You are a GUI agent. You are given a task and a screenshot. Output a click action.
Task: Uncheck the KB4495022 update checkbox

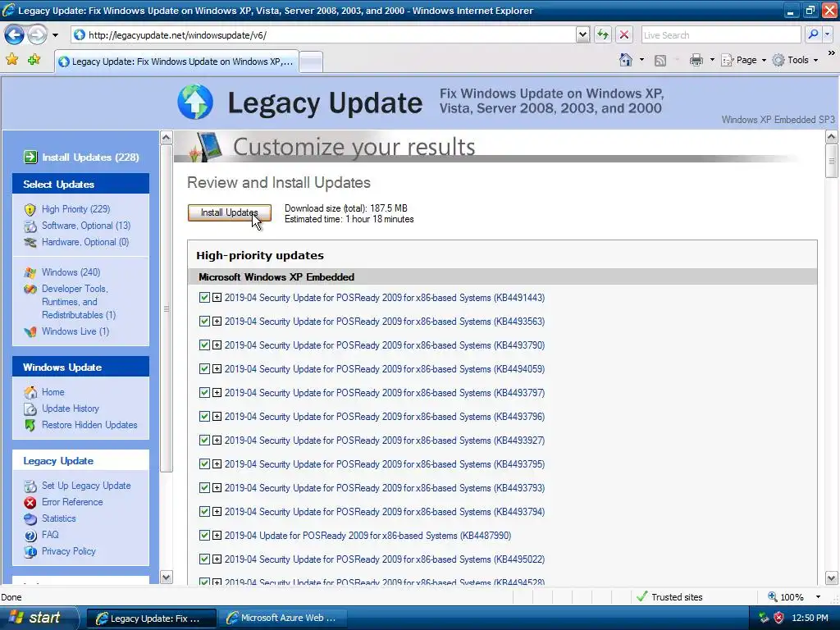[x=204, y=559]
